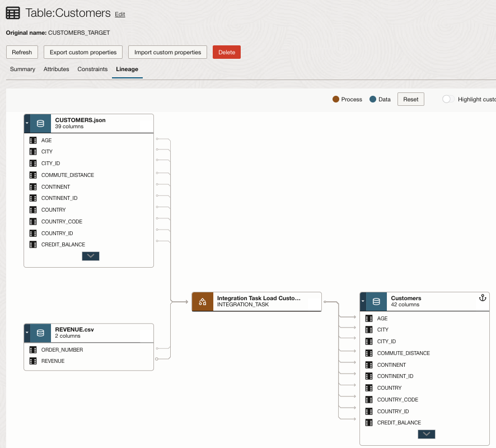The height and width of the screenshot is (448, 496).
Task: Click Export custom properties
Action: tap(83, 52)
